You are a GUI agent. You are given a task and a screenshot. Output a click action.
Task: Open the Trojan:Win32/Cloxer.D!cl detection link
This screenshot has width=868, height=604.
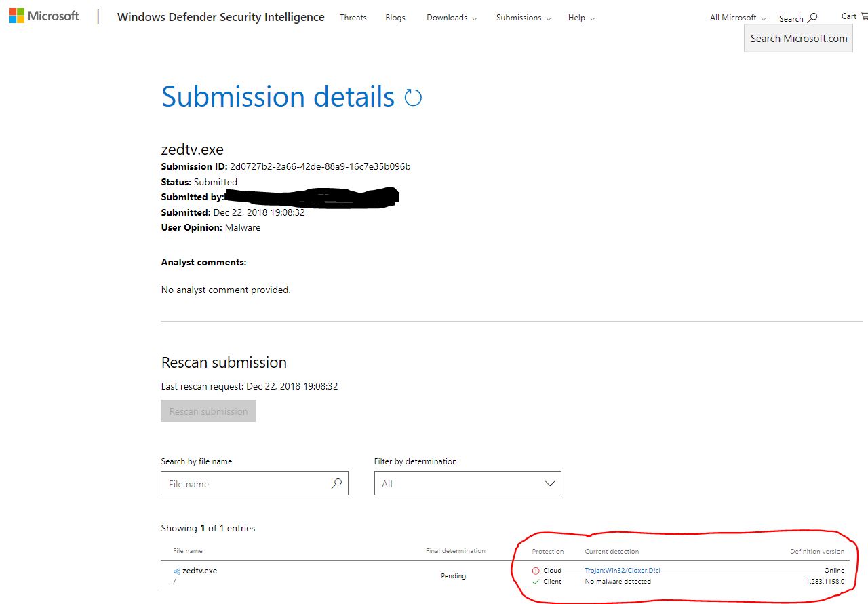(623, 571)
